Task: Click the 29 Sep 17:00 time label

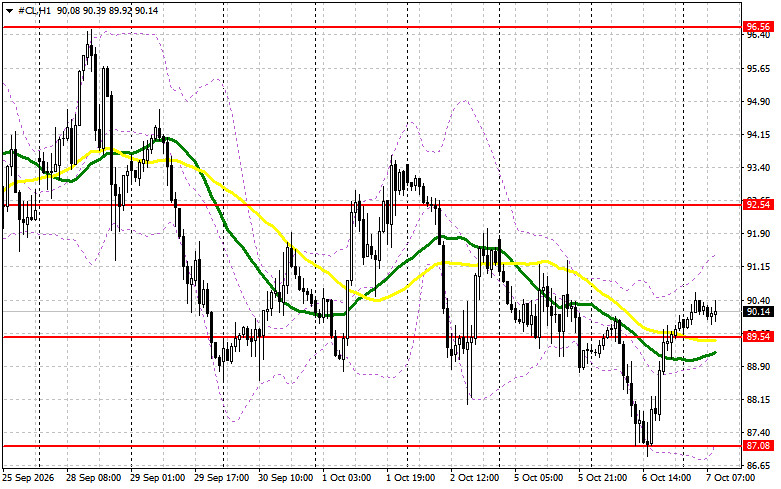Action: click(x=222, y=478)
